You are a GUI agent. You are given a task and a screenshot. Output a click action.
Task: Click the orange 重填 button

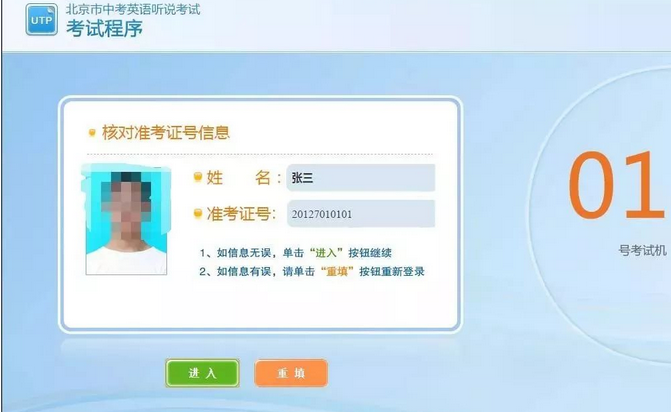pos(291,373)
